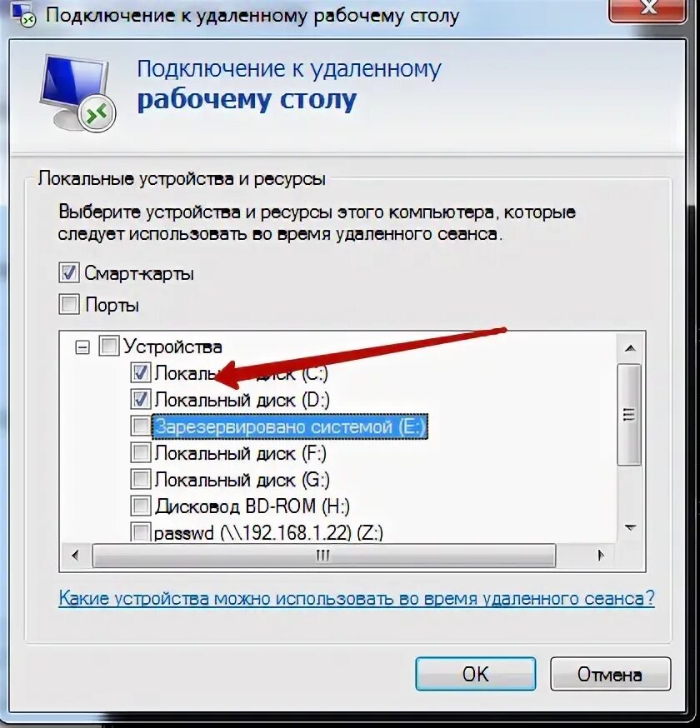Enable the Порты checkbox
700x728 pixels.
[x=68, y=304]
